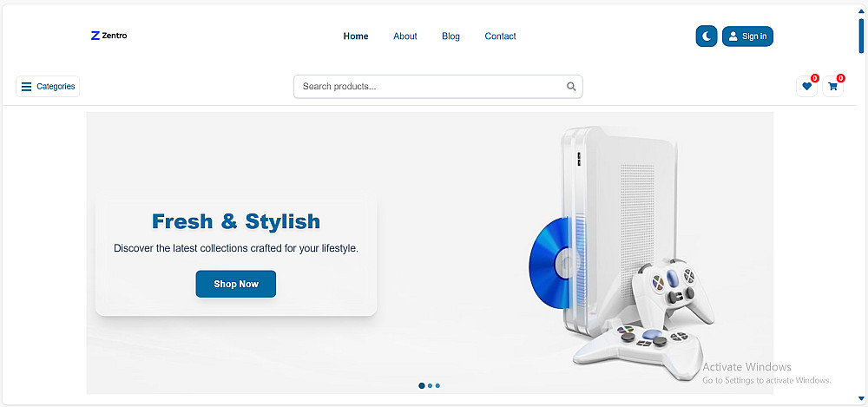Click the scrollbar down arrow
The height and width of the screenshot is (407, 868).
(x=861, y=398)
